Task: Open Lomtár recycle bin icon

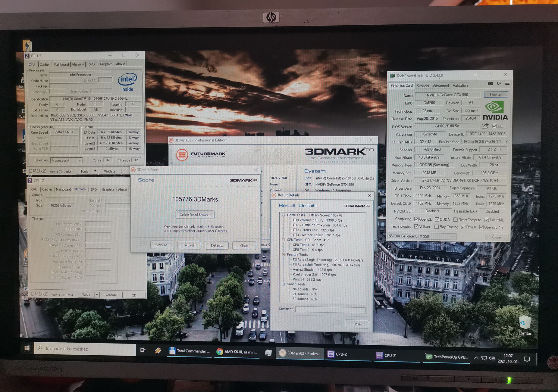Action: [524, 325]
